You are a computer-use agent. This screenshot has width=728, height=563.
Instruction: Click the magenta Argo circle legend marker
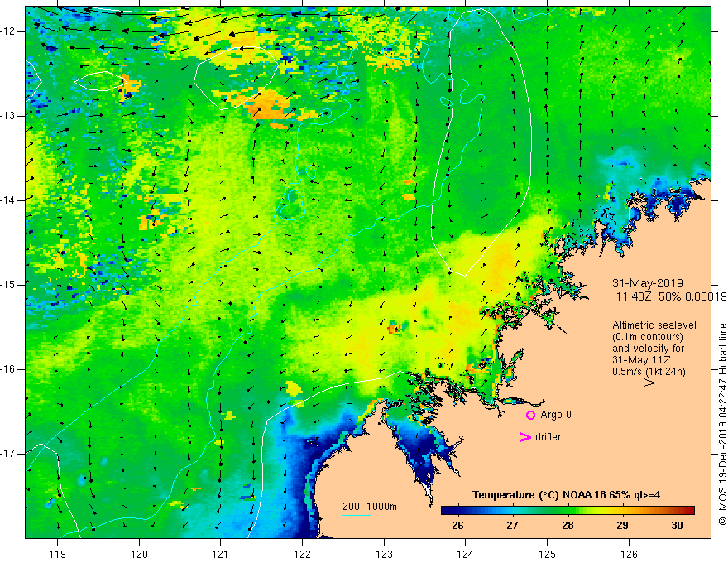(x=530, y=416)
